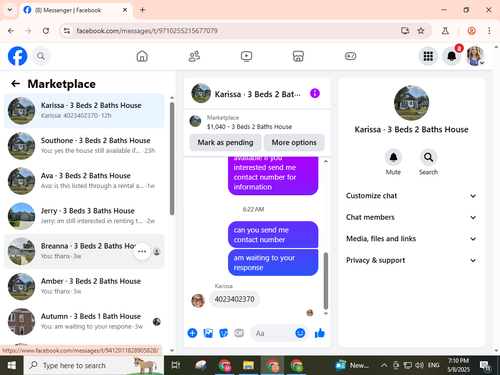
Task: Open Karissa conversation in list
Action: [x=84, y=110]
